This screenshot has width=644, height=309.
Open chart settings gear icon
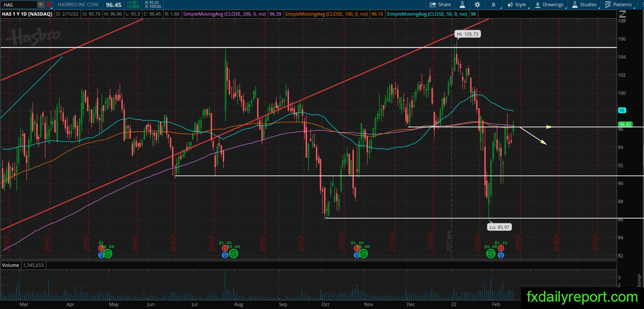point(477,4)
